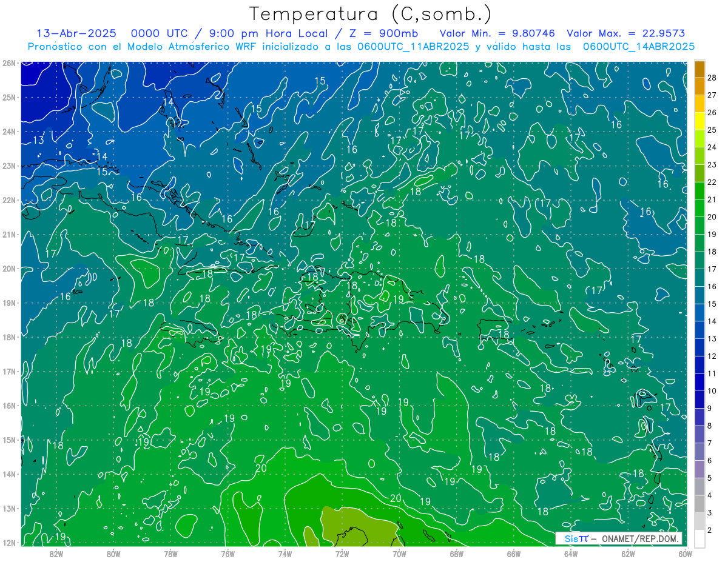Screen dimensions: 728x562
Task: Click the 17N latitude axis label
Action: tap(8, 371)
